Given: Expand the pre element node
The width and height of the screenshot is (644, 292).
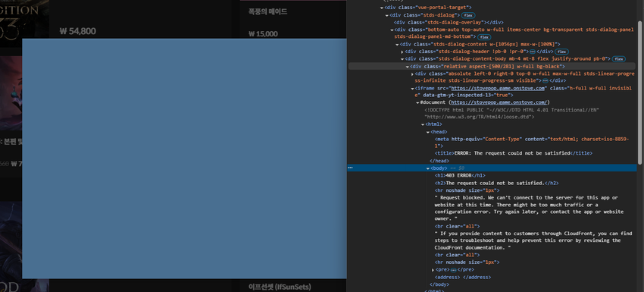Looking at the screenshot, I should pos(433,270).
